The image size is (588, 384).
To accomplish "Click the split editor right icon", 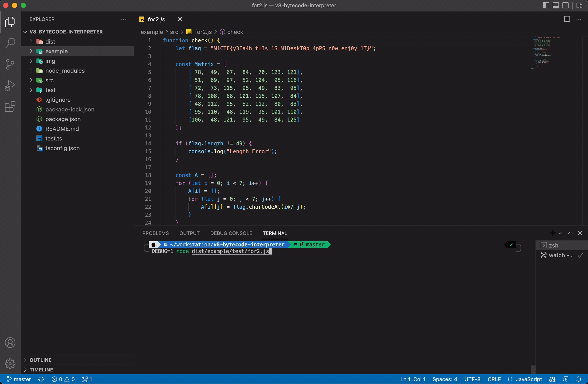I will 567,19.
